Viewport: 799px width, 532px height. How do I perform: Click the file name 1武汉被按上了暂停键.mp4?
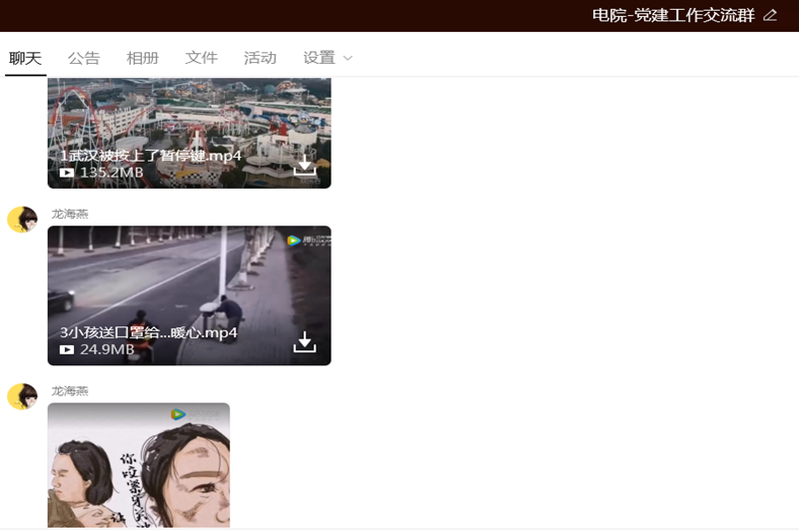tap(151, 156)
